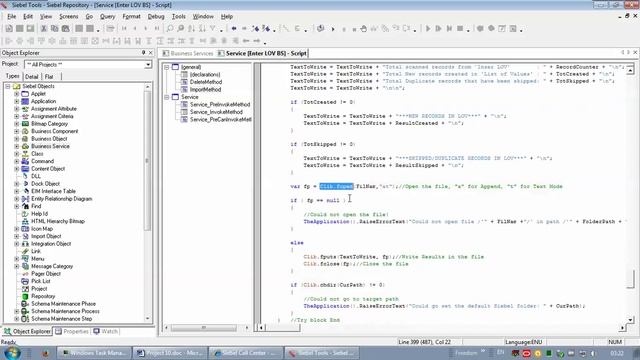Open the File menu
Screen dimensions: 640x360
[x=11, y=16]
